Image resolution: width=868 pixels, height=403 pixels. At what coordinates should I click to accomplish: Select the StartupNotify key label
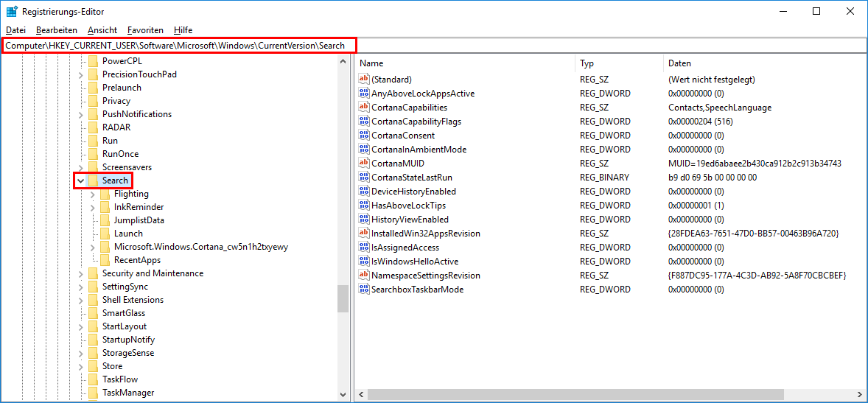[128, 340]
